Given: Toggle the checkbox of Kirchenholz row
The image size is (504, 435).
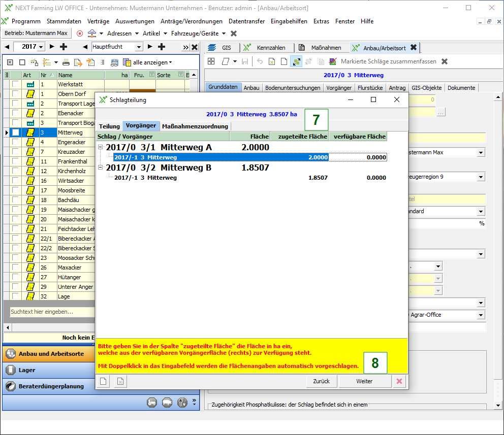Looking at the screenshot, I should click(16, 171).
